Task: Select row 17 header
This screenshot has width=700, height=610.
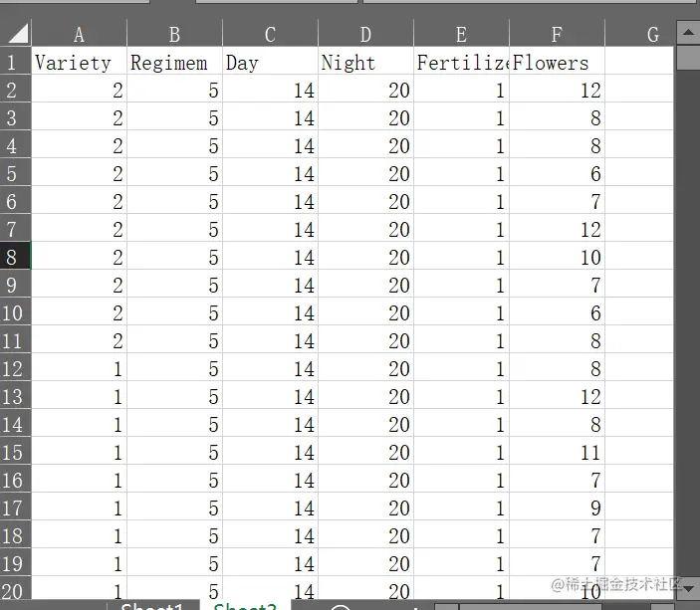Action: (16, 507)
